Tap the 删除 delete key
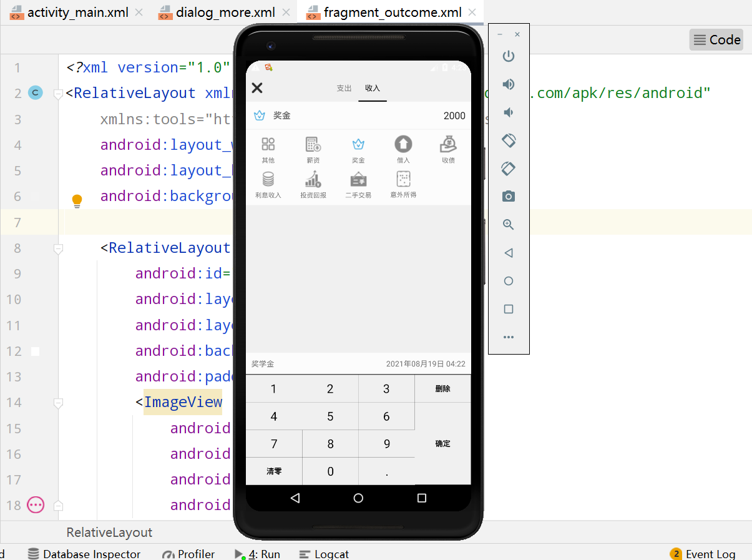752x560 pixels. point(443,389)
